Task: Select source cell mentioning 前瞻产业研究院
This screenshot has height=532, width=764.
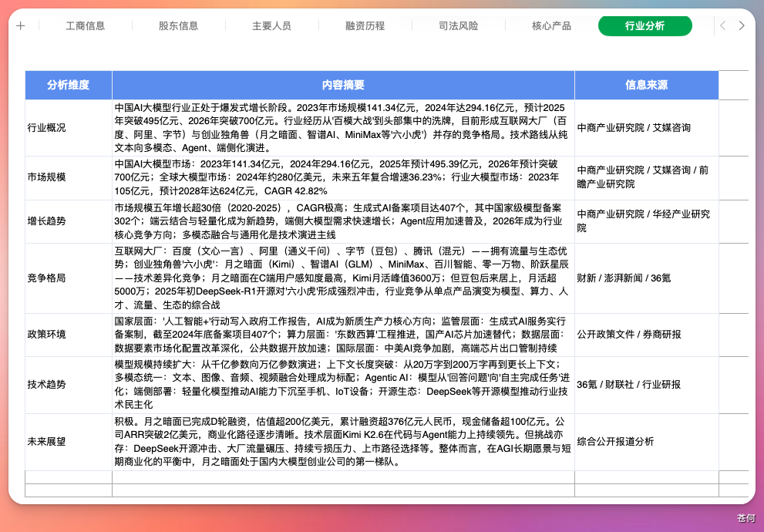Action: point(647,178)
